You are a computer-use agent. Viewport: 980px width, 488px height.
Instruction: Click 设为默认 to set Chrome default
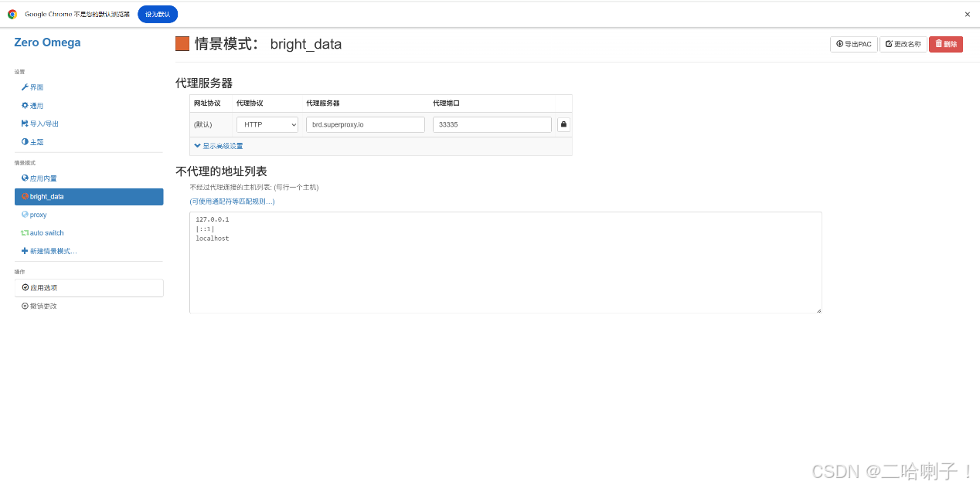pyautogui.click(x=158, y=14)
